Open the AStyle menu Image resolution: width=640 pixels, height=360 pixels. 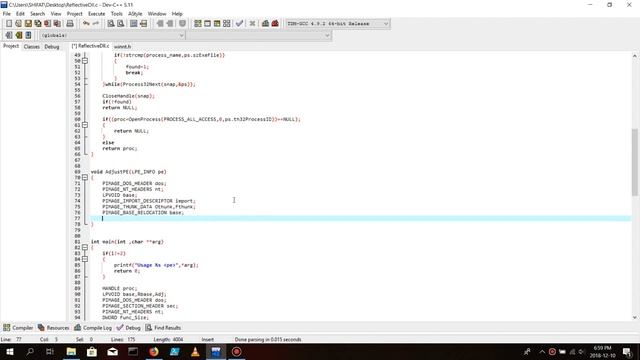pos(135,13)
